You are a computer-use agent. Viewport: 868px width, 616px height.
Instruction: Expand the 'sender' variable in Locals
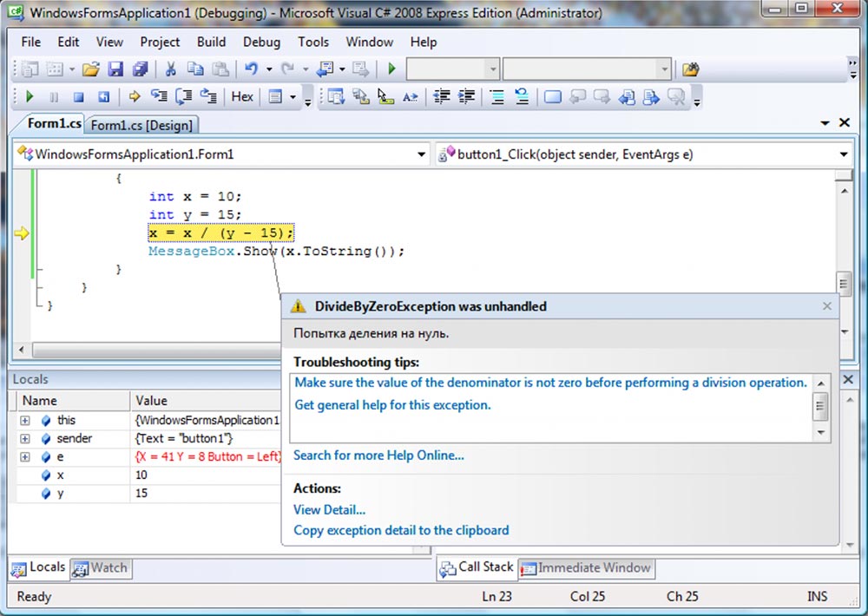click(x=25, y=439)
